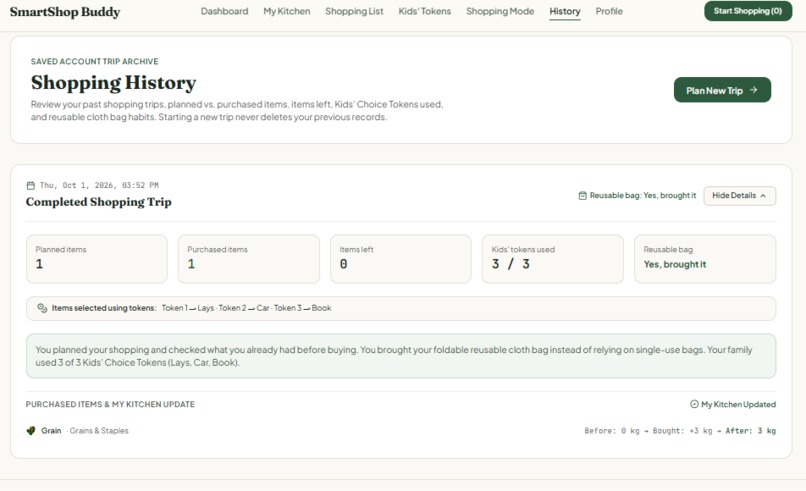The width and height of the screenshot is (806, 491).
Task: Click the 'Token 1 → Lays' entry
Action: click(188, 308)
